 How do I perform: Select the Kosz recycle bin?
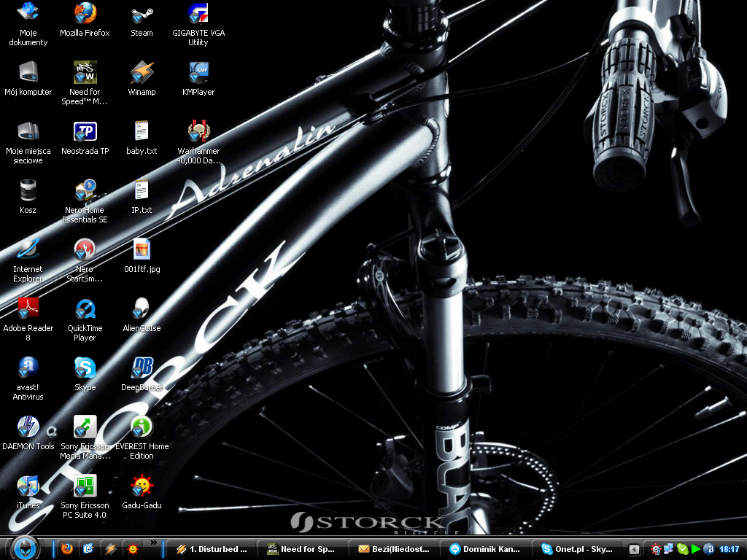(28, 197)
